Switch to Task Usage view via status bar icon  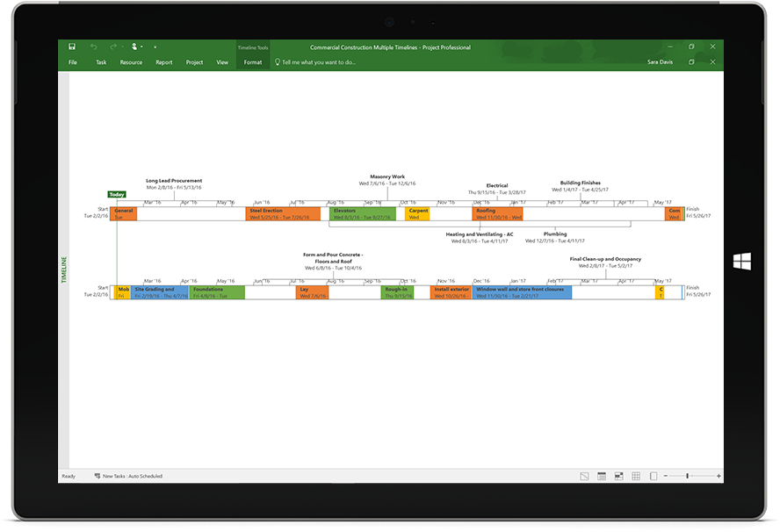tap(602, 476)
